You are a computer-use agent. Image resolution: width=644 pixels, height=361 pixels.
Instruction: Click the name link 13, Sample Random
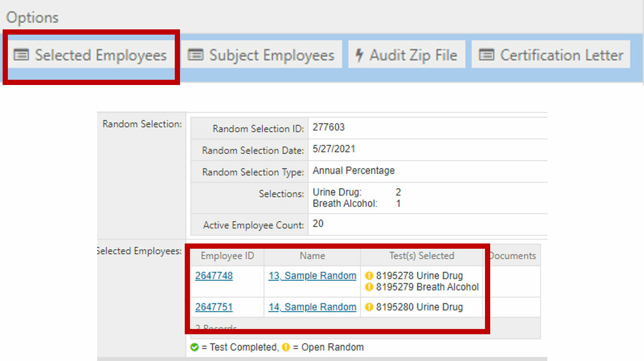312,276
